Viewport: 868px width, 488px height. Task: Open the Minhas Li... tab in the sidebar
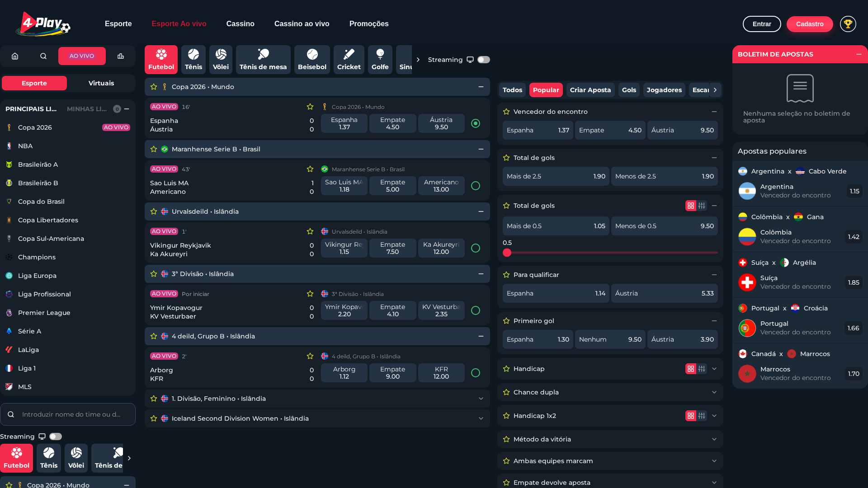[87, 109]
